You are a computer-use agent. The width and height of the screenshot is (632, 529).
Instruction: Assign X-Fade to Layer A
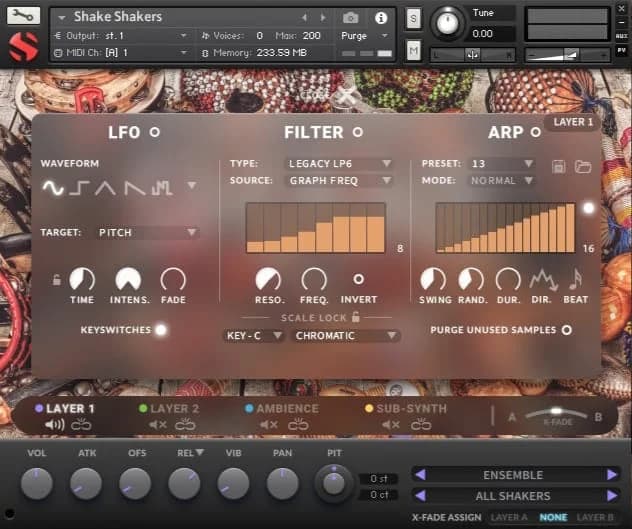tap(509, 517)
